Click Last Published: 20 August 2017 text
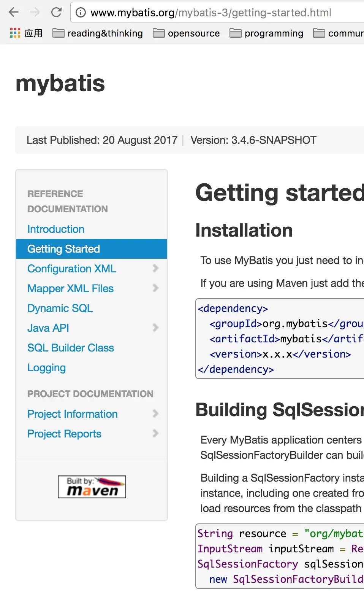Screen dimensions: 364x598 tap(102, 140)
